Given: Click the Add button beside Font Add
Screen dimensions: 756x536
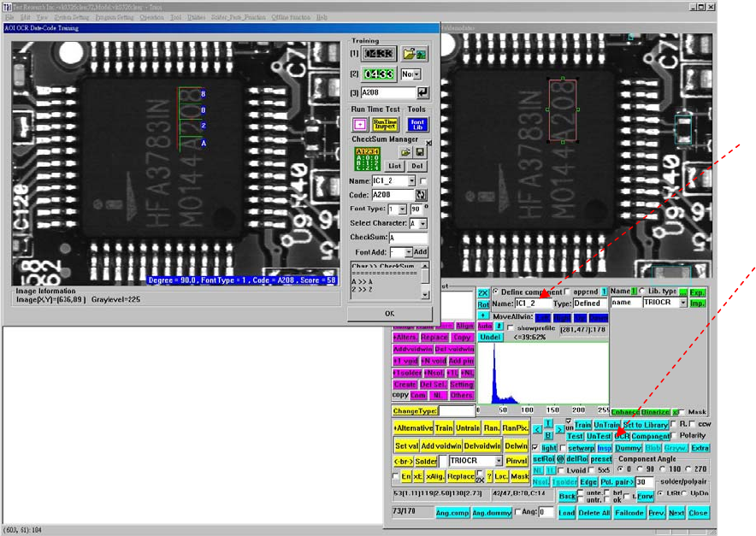Looking at the screenshot, I should (x=421, y=252).
